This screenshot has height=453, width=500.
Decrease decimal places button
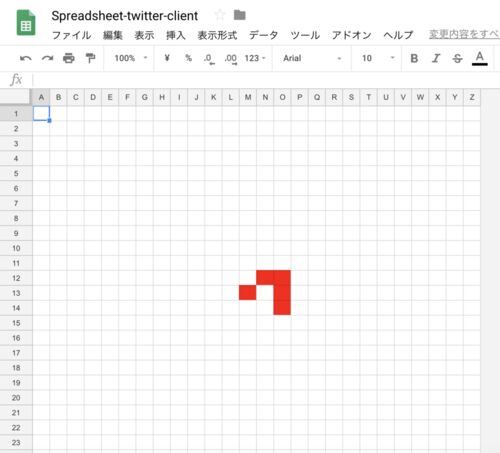click(x=209, y=59)
